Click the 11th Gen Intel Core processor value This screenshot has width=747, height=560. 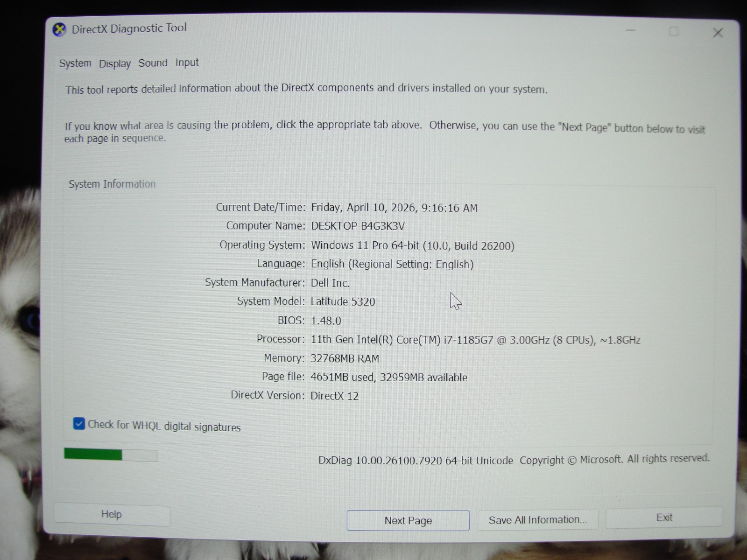click(475, 340)
